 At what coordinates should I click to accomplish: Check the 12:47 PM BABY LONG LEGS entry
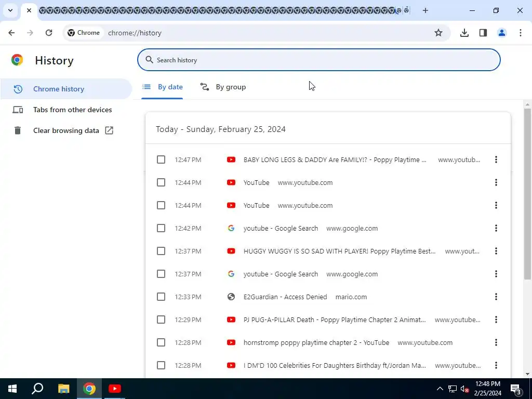(x=161, y=159)
